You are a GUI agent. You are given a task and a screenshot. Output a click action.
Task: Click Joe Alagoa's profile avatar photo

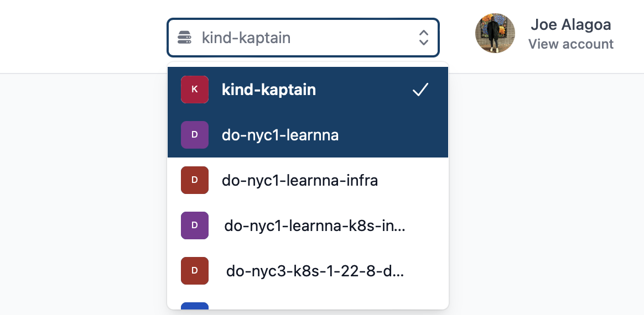point(495,33)
